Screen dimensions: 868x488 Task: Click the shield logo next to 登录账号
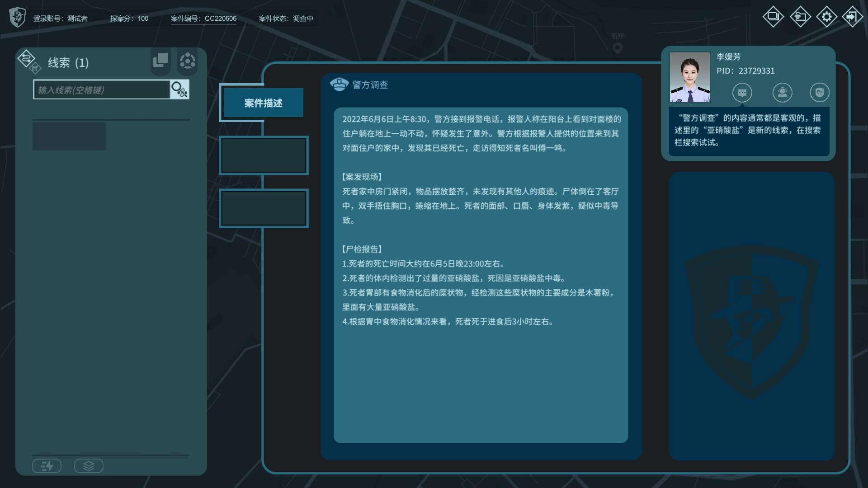coord(17,17)
